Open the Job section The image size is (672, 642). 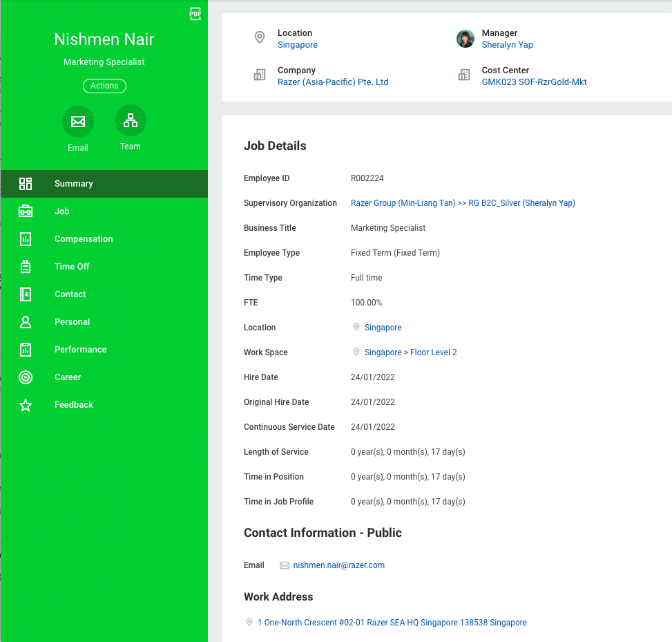(104, 211)
